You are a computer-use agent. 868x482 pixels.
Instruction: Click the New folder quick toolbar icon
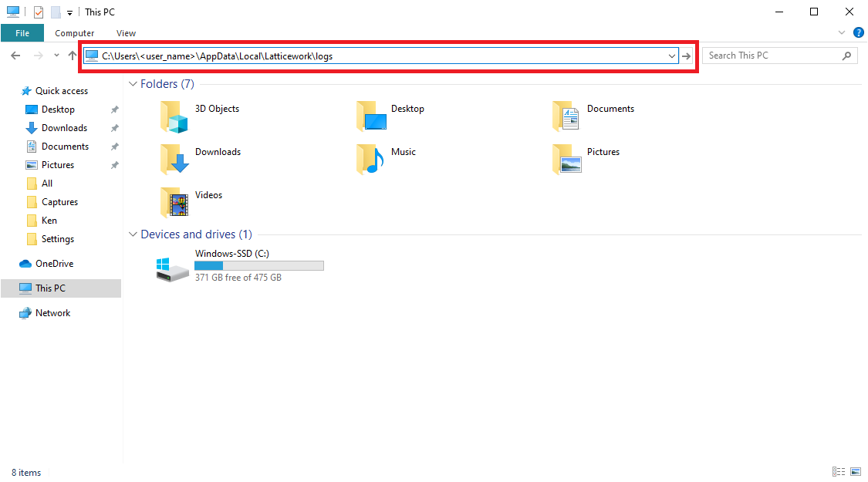click(56, 12)
